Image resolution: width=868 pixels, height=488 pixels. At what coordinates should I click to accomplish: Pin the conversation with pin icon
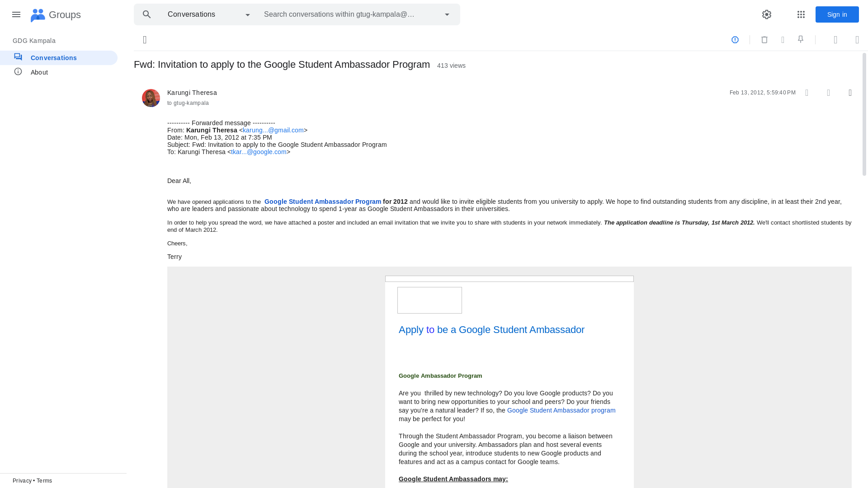pos(801,40)
